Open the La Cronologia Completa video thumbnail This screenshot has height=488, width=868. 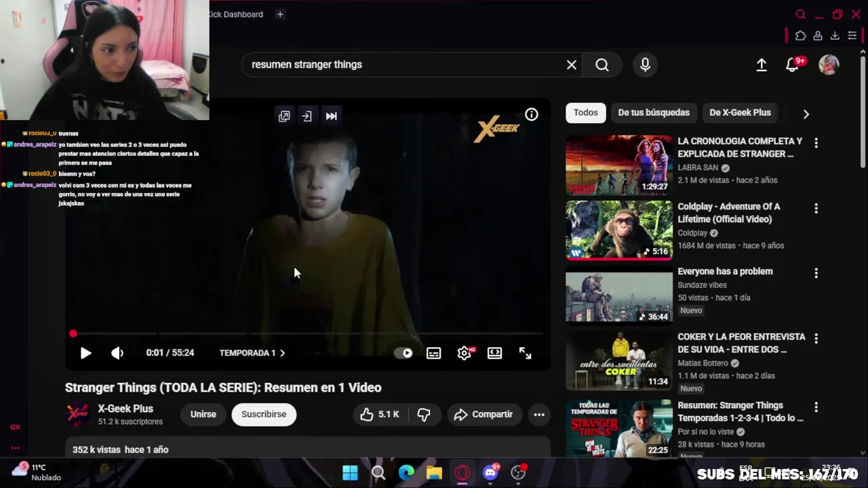click(619, 165)
